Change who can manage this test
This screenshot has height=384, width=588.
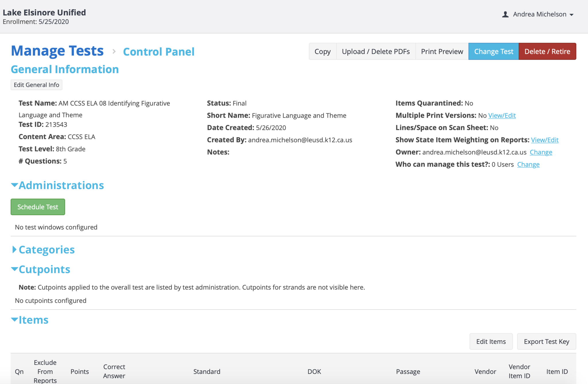pos(528,164)
